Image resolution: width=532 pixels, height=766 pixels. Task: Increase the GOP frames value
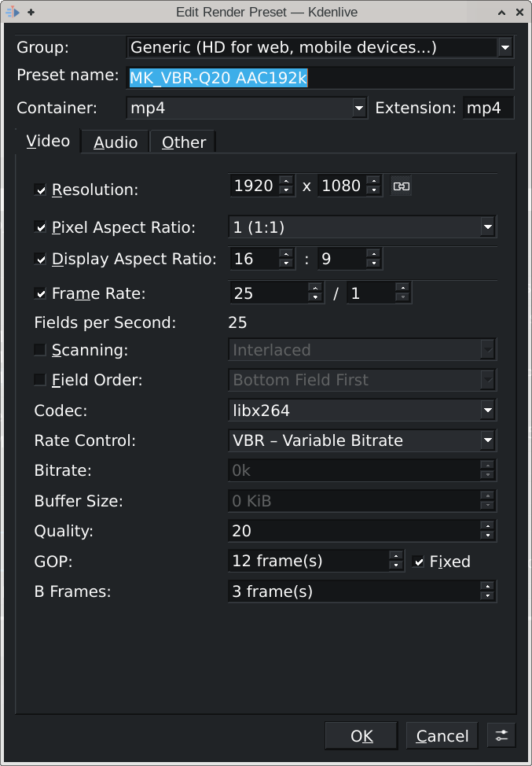pyautogui.click(x=396, y=556)
